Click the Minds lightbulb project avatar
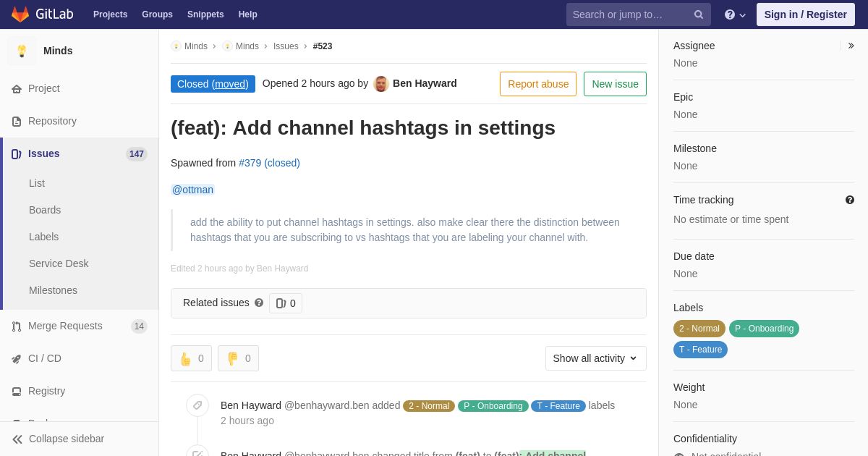This screenshot has height=456, width=868. (x=22, y=51)
